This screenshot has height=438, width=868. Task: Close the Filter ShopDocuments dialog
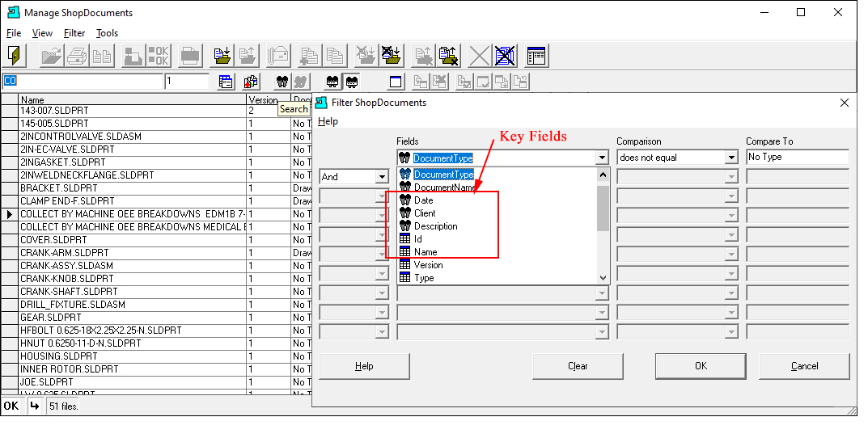pos(845,103)
